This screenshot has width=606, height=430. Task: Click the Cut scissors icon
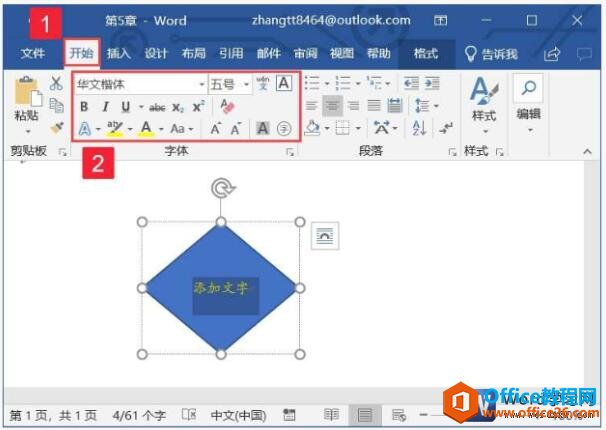pos(56,83)
